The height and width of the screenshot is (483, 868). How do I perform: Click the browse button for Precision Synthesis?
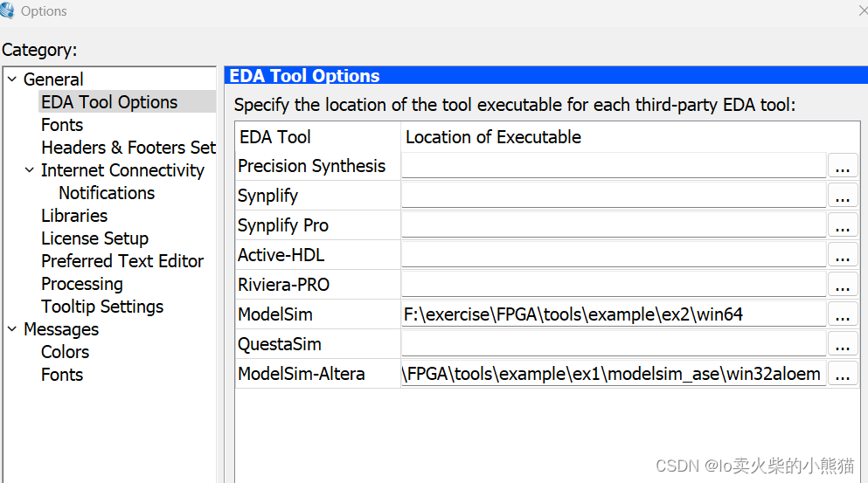click(843, 166)
